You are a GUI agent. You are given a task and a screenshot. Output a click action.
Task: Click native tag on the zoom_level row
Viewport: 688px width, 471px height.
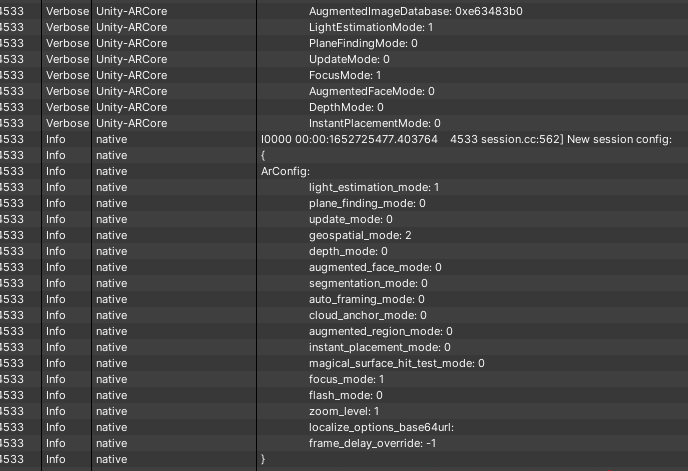[x=111, y=412]
